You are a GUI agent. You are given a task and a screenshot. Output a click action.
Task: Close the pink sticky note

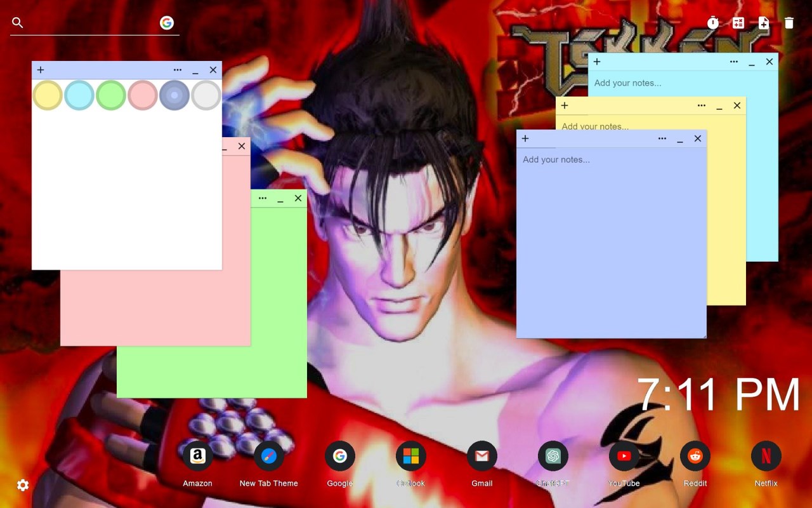coord(242,146)
